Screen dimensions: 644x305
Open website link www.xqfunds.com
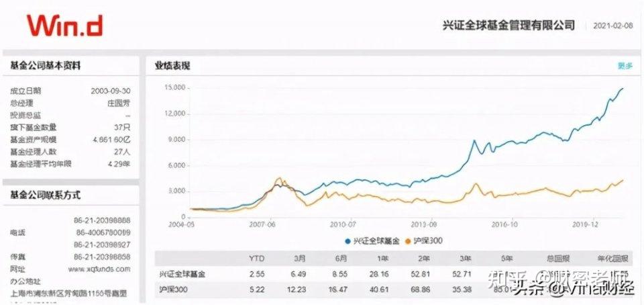click(x=99, y=269)
